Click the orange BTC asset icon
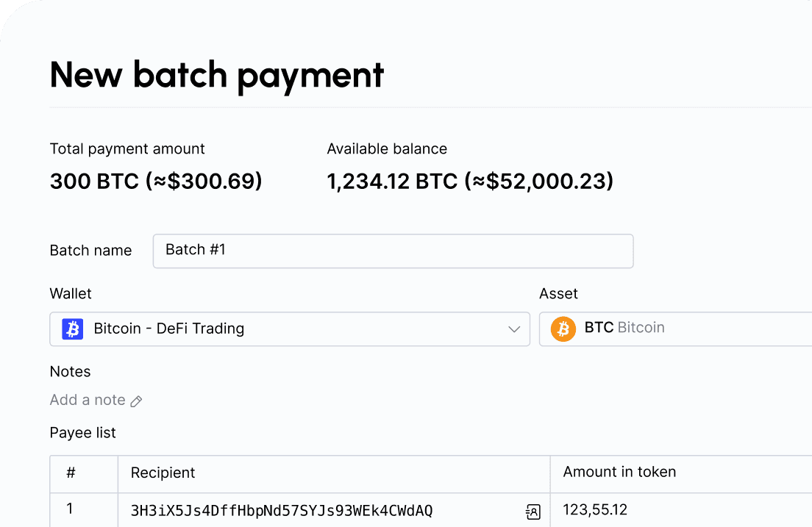This screenshot has height=527, width=812. tap(563, 329)
